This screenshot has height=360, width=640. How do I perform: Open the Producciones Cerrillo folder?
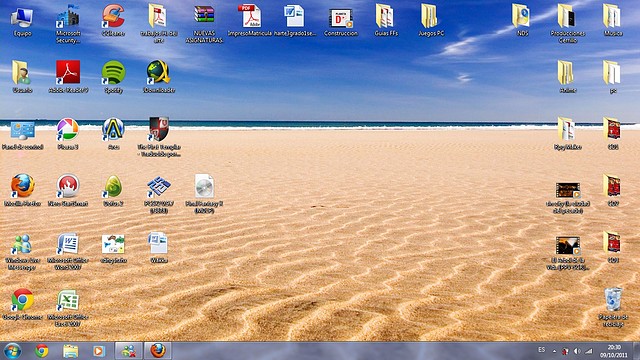pos(567,16)
